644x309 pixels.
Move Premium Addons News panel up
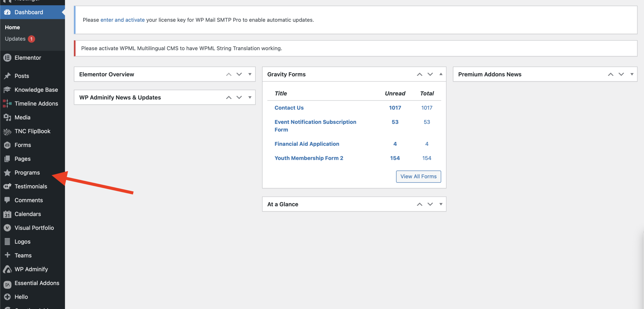click(x=611, y=74)
